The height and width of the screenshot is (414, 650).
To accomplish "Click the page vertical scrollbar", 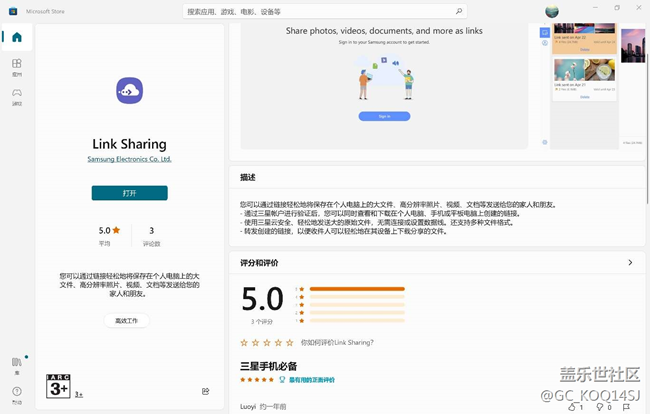I will point(647,128).
